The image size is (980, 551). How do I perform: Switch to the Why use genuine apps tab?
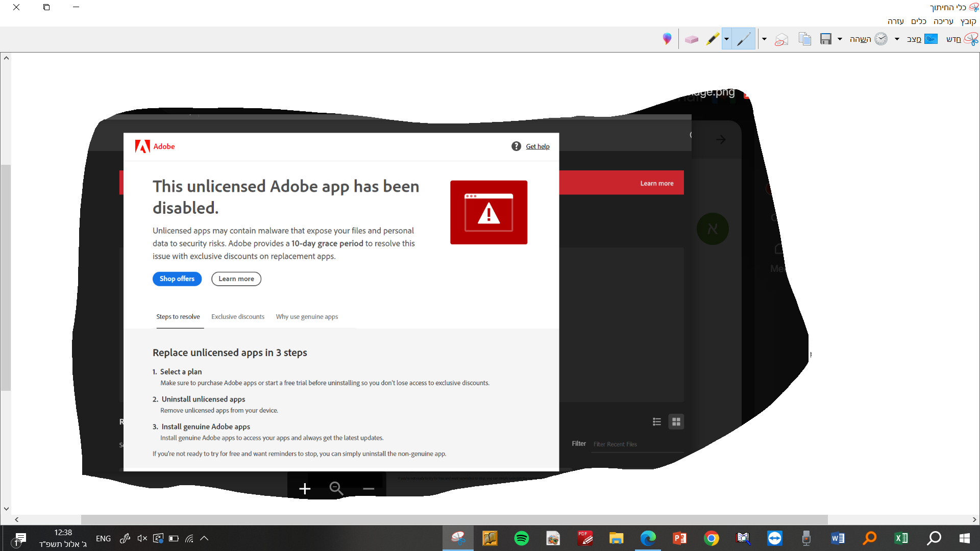pyautogui.click(x=307, y=317)
